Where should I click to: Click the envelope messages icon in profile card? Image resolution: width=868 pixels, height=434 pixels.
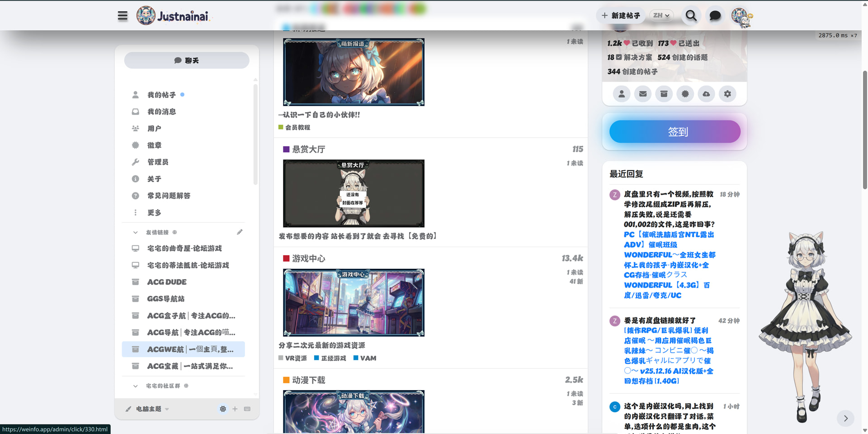click(x=642, y=94)
